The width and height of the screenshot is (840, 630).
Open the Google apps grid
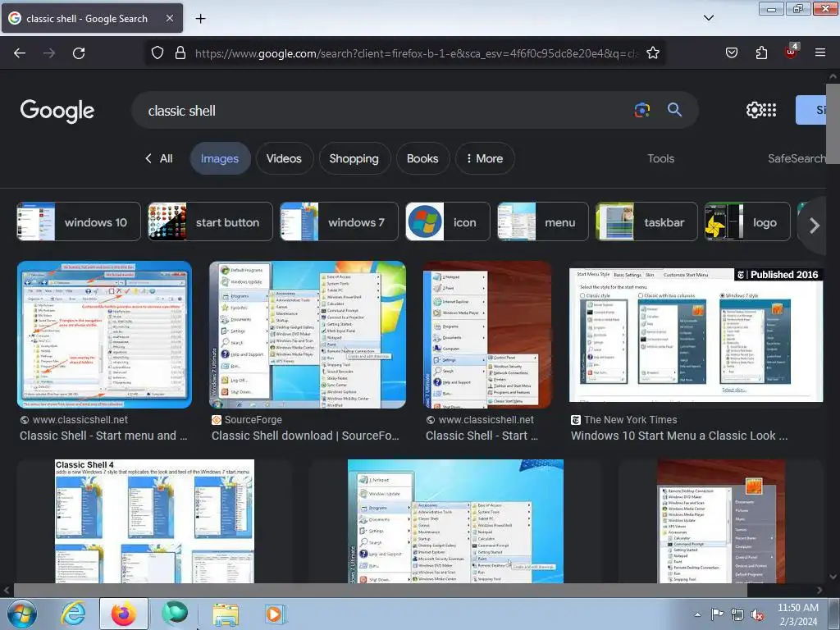click(x=769, y=110)
